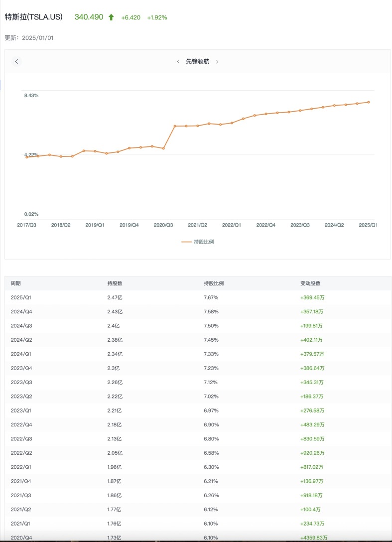Select the 2022/Q2 period row cell
The height and width of the screenshot is (542, 392).
21,453
